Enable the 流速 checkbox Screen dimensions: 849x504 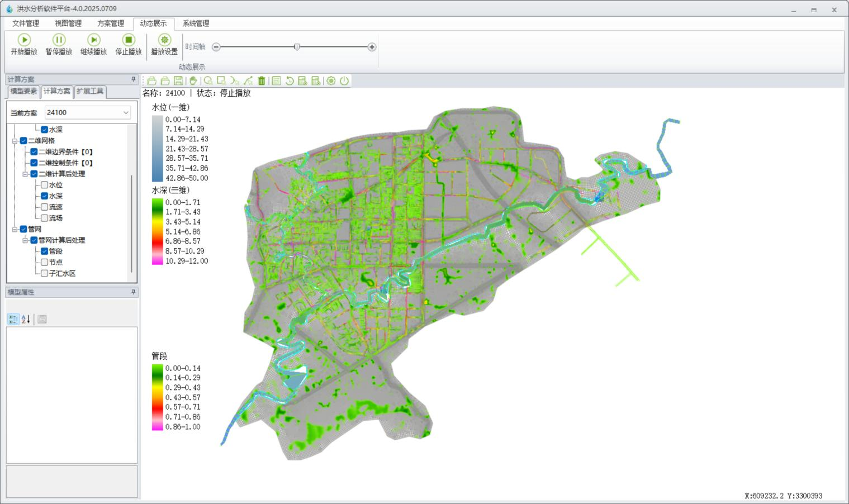tap(45, 207)
